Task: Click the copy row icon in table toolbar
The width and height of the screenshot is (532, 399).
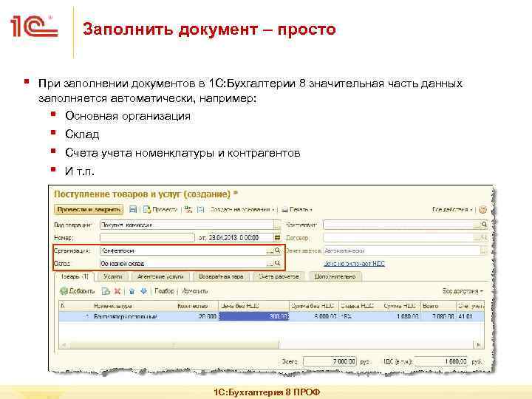Action: [x=106, y=291]
